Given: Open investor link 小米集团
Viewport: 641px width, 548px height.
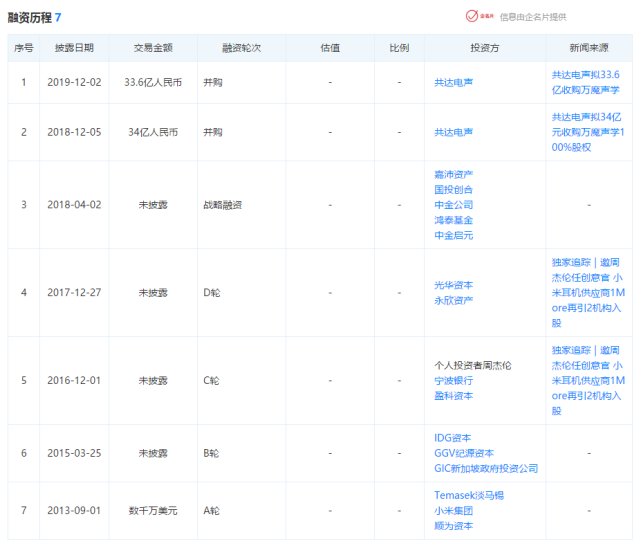Looking at the screenshot, I should 453,511.
